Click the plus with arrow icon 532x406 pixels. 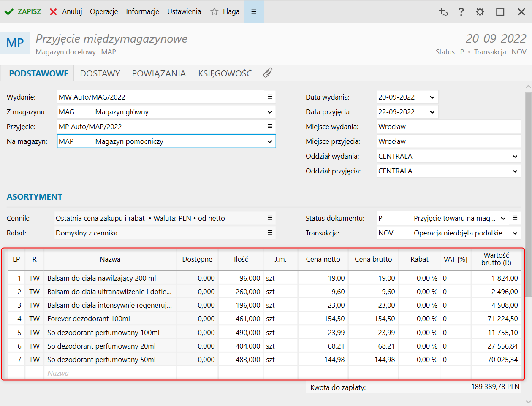(x=442, y=12)
